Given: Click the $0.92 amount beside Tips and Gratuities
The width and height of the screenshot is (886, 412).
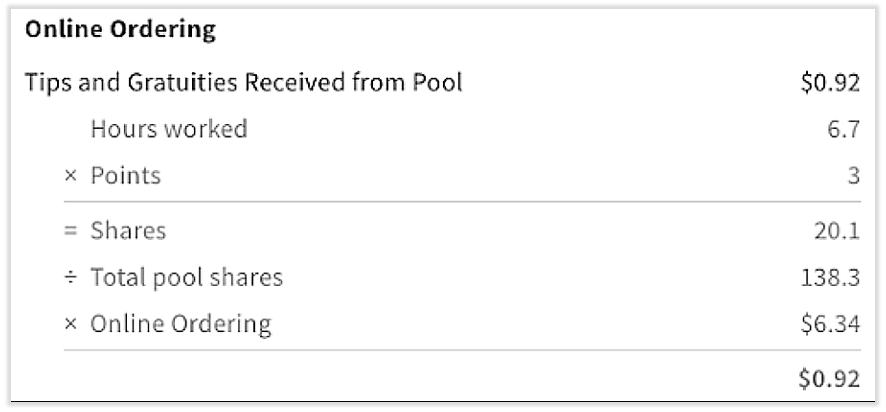Looking at the screenshot, I should coord(830,83).
